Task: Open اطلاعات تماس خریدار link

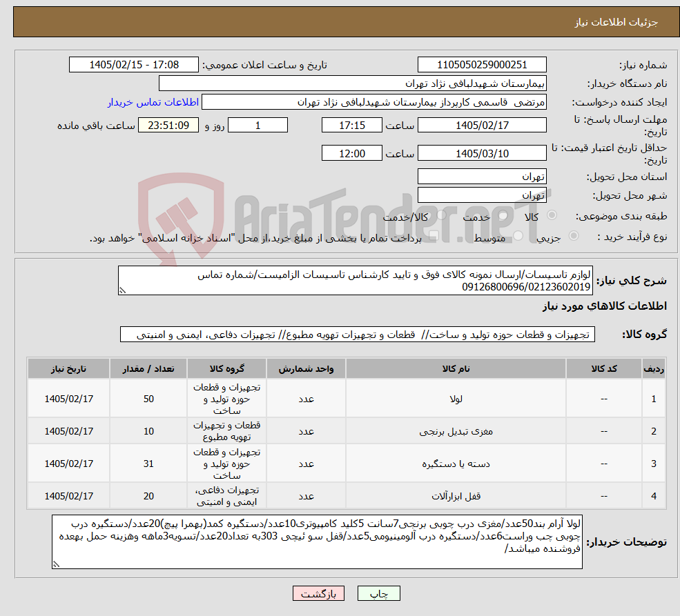Action: tap(153, 102)
